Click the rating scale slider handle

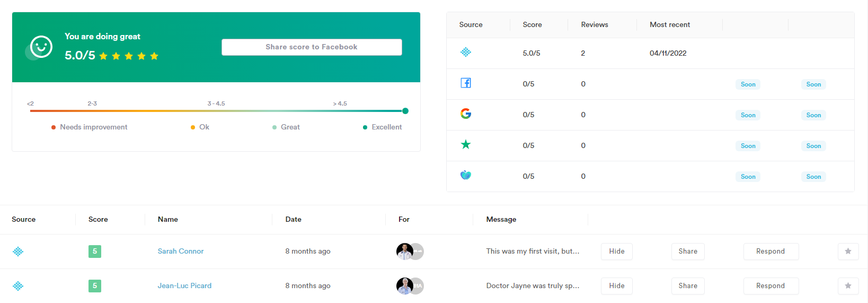[x=405, y=111]
